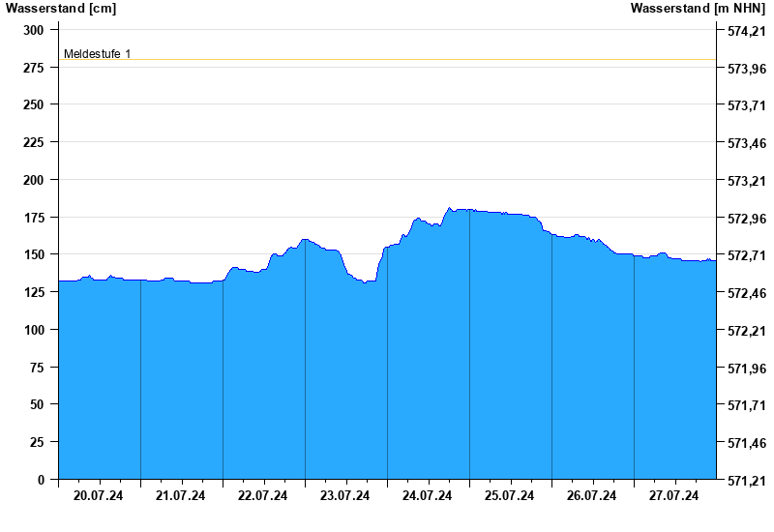The height and width of the screenshot is (532, 774).
Task: Select the 23.07.24 date label
Action: [345, 496]
